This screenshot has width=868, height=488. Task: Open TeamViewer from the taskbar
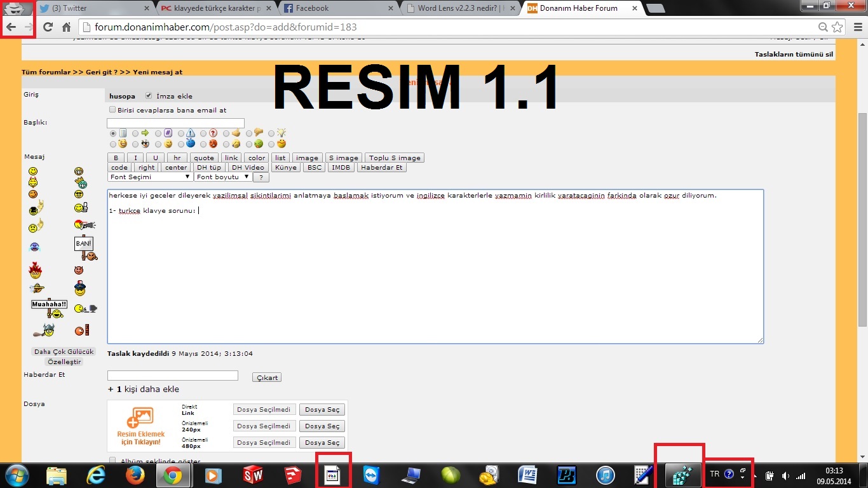(372, 475)
